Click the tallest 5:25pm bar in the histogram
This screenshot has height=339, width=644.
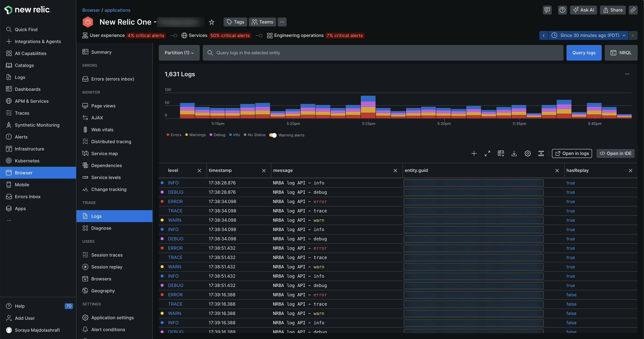click(368, 107)
